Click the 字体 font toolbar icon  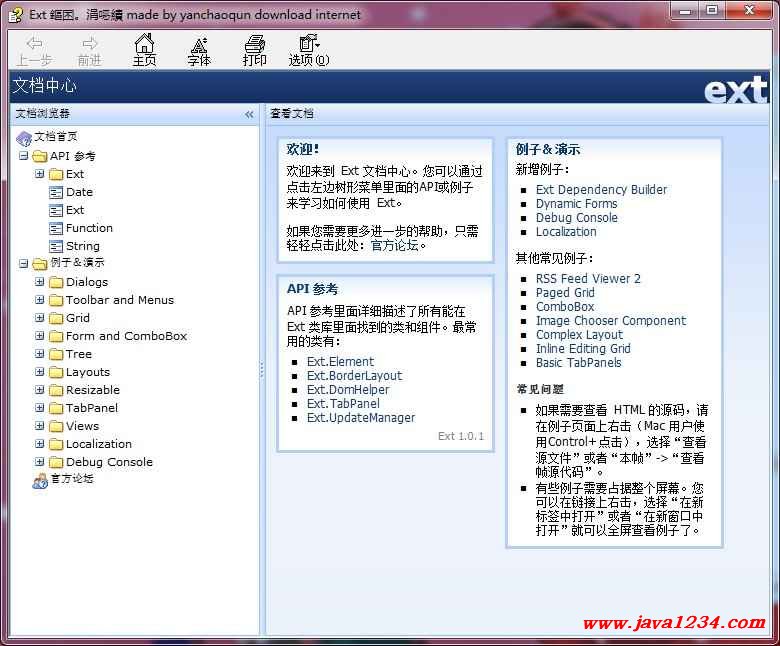click(199, 50)
